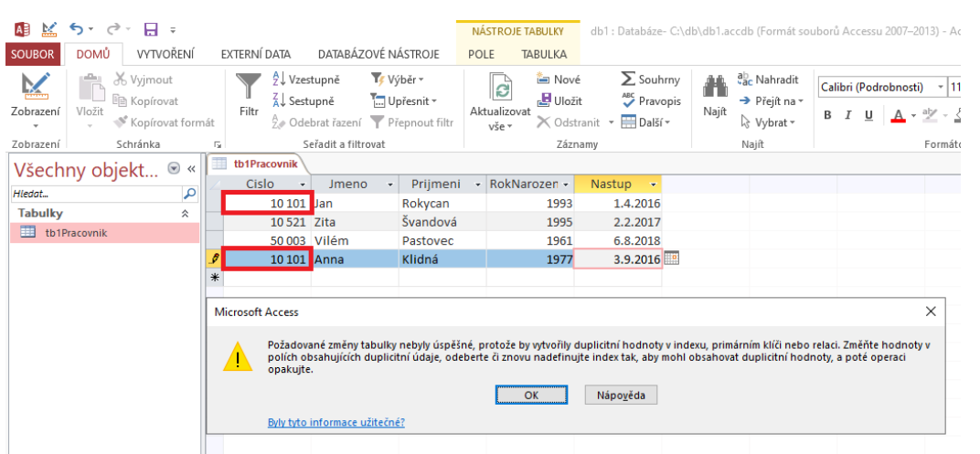Open the Další dropdown in Záznamy
980x454 pixels.
click(645, 122)
